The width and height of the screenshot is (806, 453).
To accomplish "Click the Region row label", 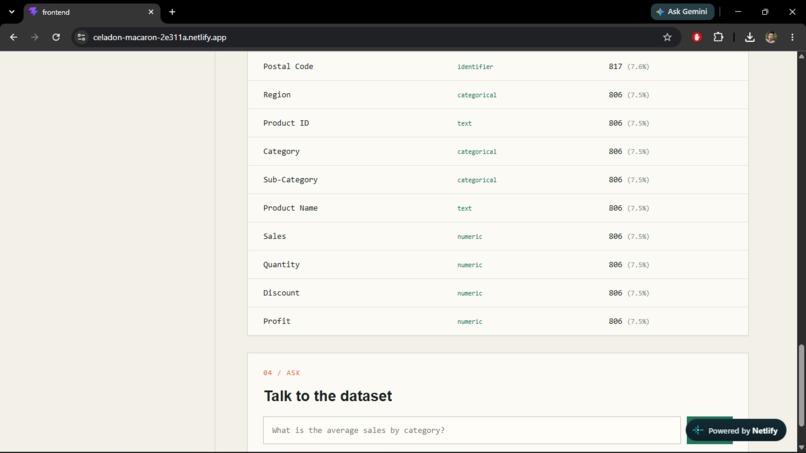I will pyautogui.click(x=277, y=95).
